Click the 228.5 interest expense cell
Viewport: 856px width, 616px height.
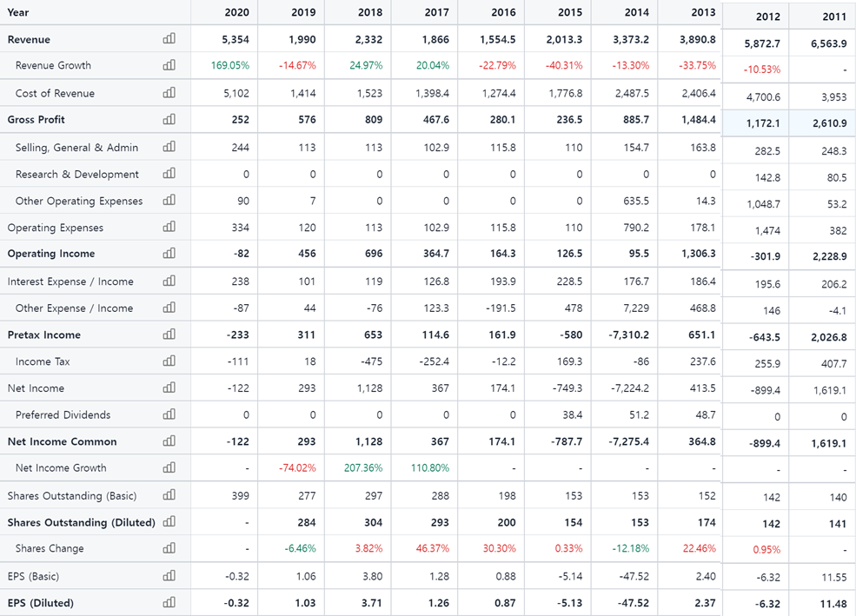569,282
